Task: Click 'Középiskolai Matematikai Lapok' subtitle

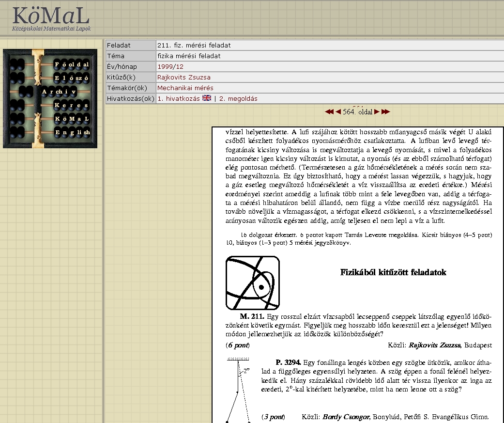Action: point(51,29)
